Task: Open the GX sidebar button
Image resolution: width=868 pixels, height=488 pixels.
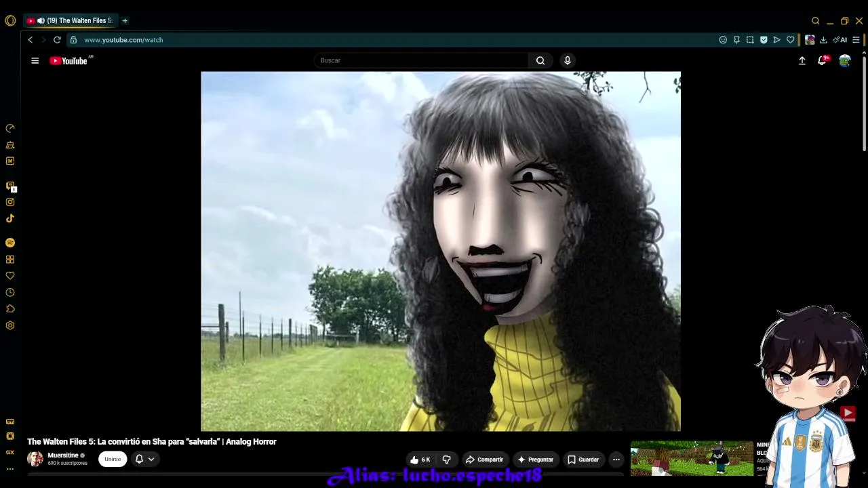Action: click(10, 452)
